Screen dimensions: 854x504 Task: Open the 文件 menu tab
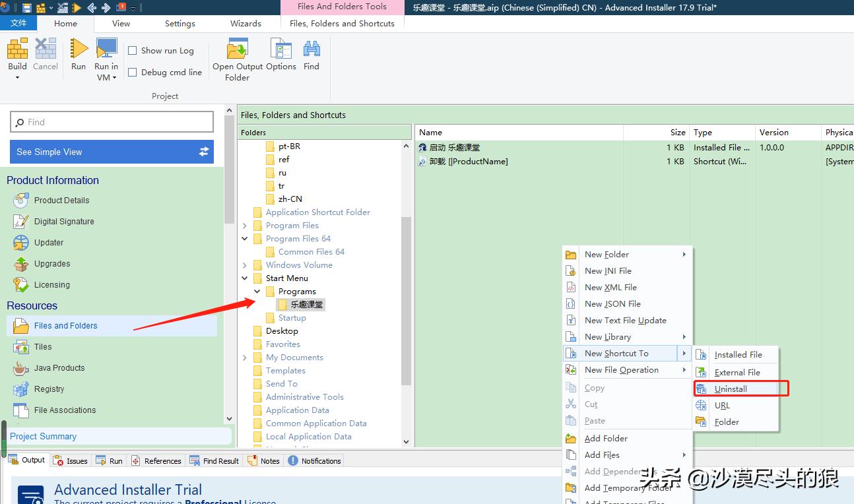pyautogui.click(x=18, y=23)
